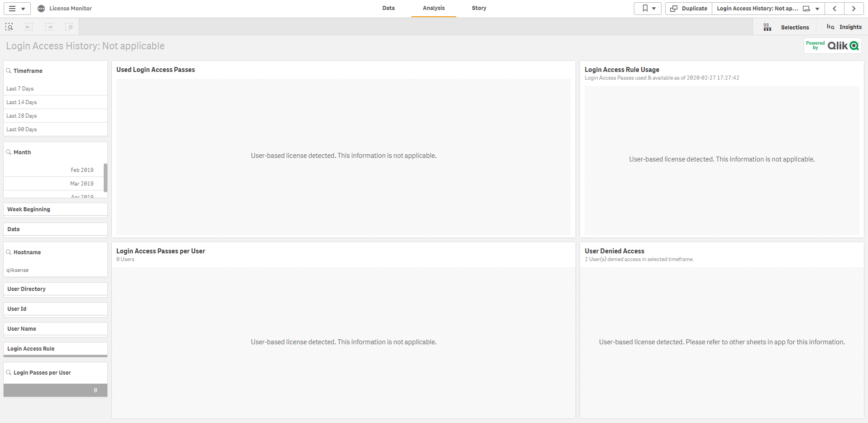Open the navigation hamburger menu
The width and height of the screenshot is (868, 423).
click(x=17, y=9)
